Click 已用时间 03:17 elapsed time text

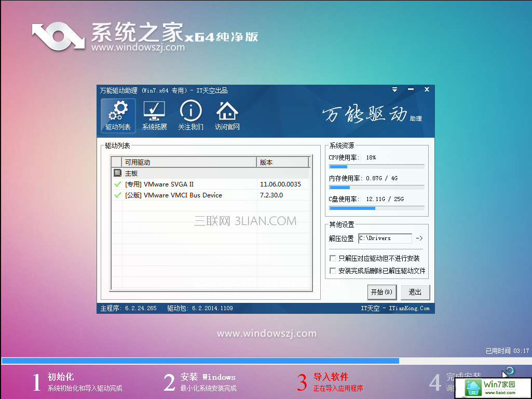(507, 351)
